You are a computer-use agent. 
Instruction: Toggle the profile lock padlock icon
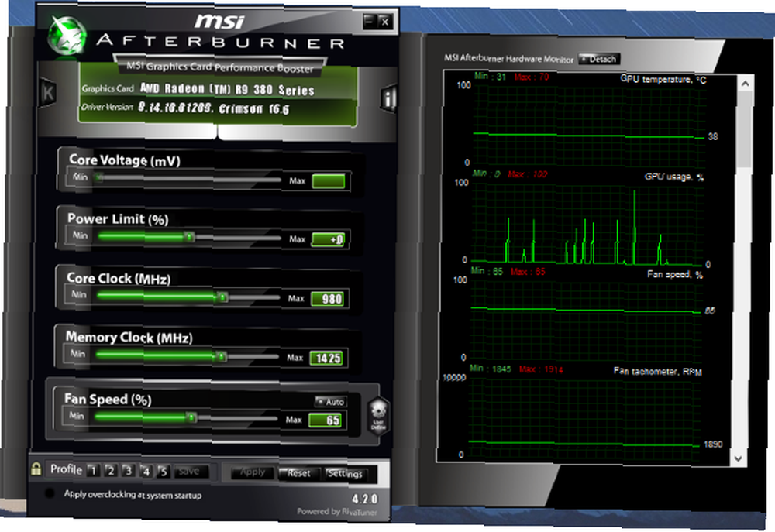click(36, 469)
